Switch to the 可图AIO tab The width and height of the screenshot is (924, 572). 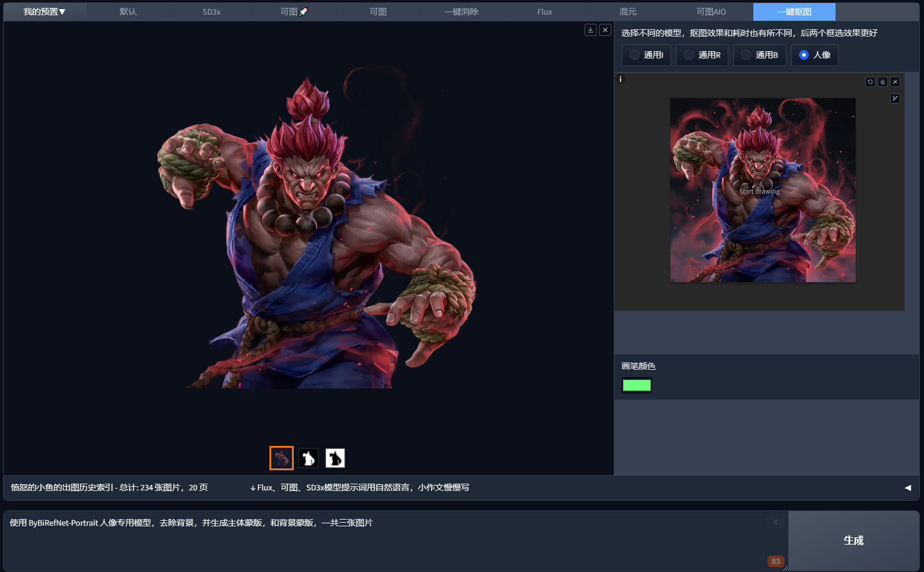click(x=711, y=12)
